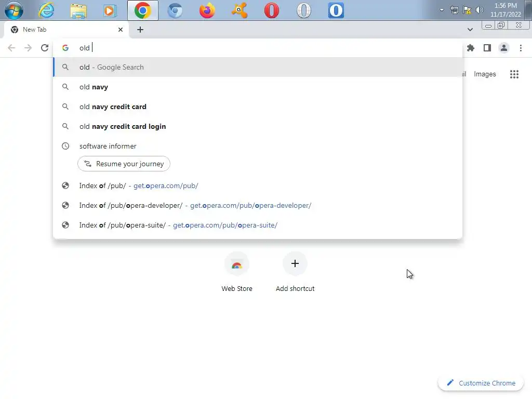Image resolution: width=532 pixels, height=399 pixels.
Task: Open a new tab with plus button
Action: 140,30
